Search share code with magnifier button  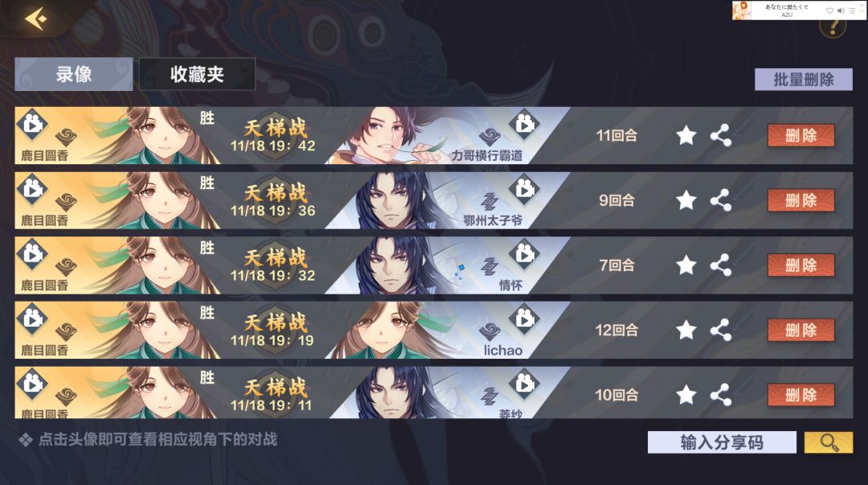point(829,442)
